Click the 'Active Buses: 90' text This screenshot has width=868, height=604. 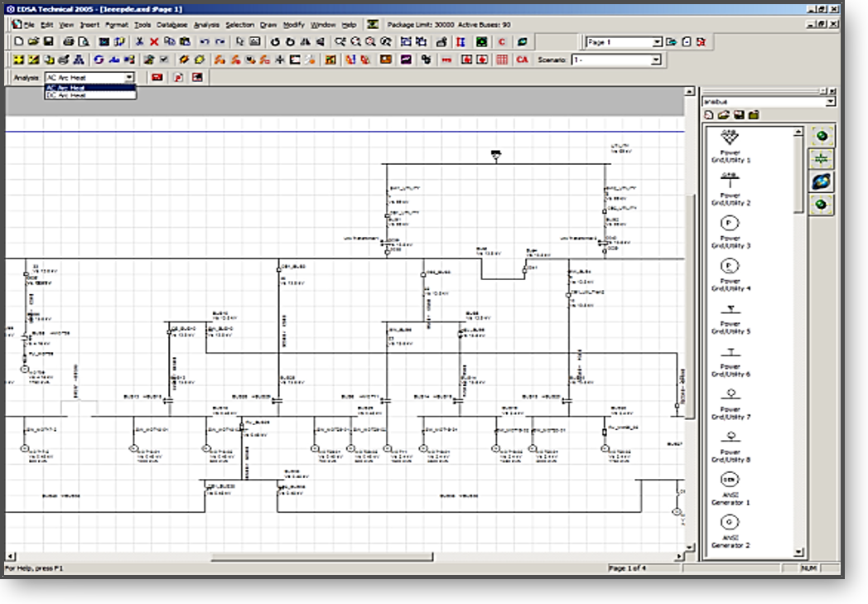[x=485, y=25]
